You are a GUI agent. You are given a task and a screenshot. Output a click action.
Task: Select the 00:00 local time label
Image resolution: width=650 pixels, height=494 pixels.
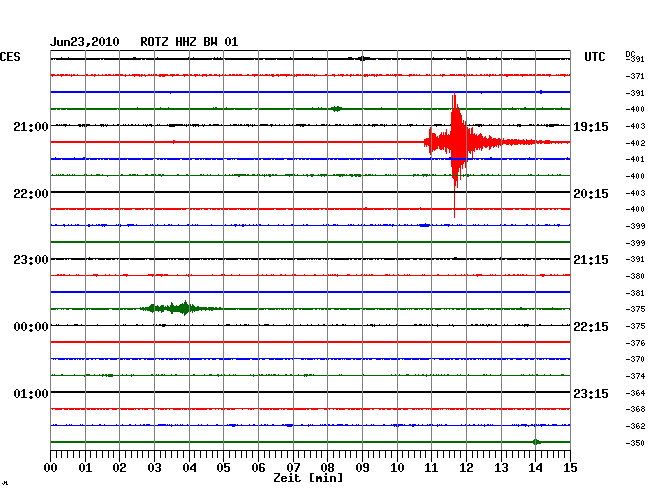[x=31, y=327]
